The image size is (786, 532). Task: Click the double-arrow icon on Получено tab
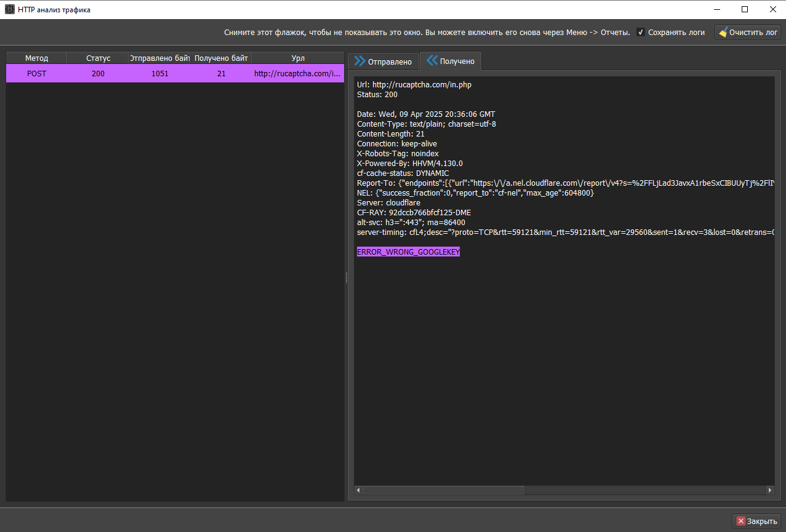pyautogui.click(x=431, y=60)
